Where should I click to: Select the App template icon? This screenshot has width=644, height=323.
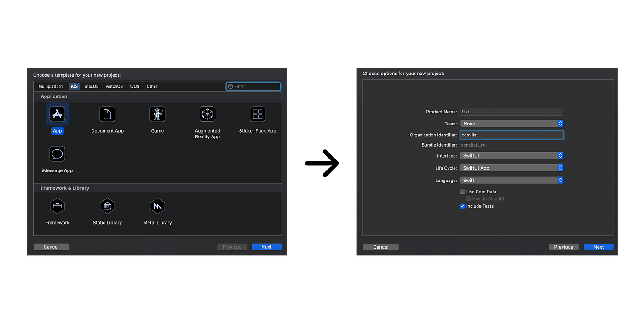[x=57, y=114]
